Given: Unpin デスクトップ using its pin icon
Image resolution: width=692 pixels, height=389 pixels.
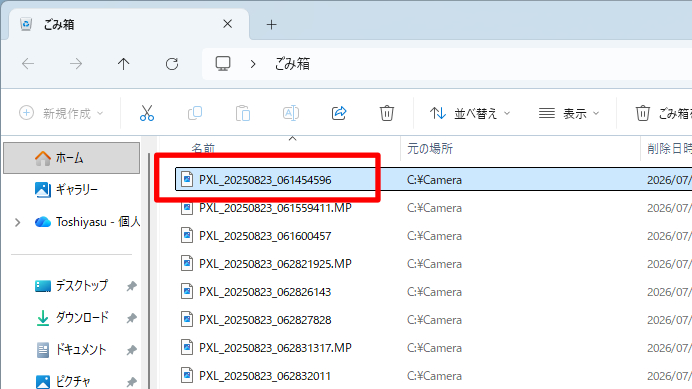Looking at the screenshot, I should (131, 286).
